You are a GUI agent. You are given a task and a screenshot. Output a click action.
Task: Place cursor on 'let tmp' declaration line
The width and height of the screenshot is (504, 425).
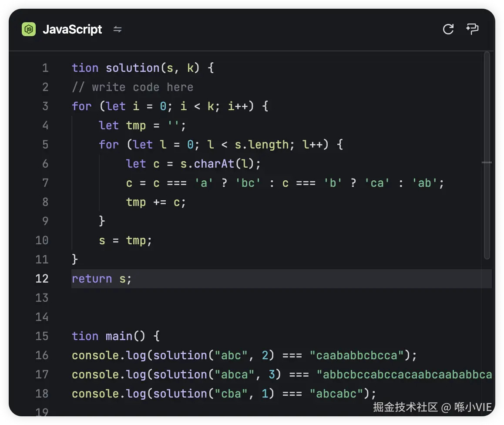click(x=142, y=125)
